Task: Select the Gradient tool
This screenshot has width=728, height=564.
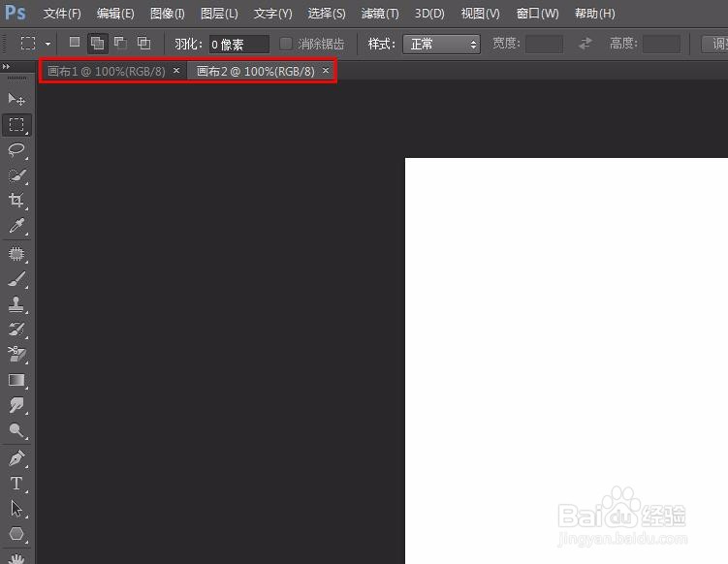Action: pyautogui.click(x=16, y=380)
